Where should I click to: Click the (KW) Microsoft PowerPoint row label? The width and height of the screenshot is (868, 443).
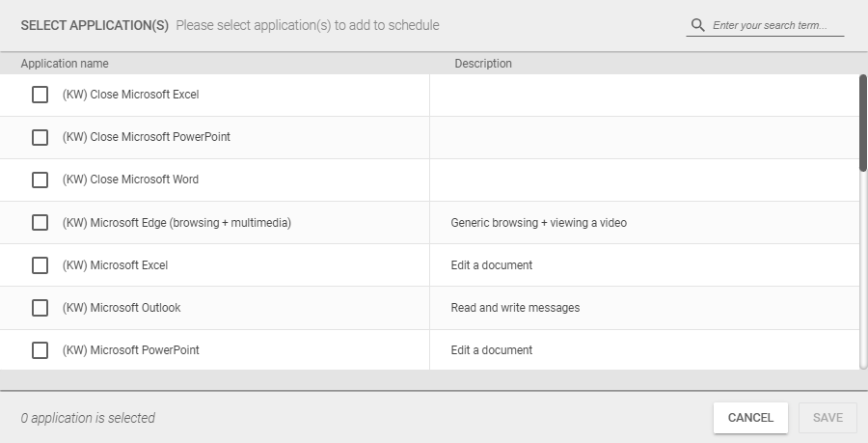(130, 350)
